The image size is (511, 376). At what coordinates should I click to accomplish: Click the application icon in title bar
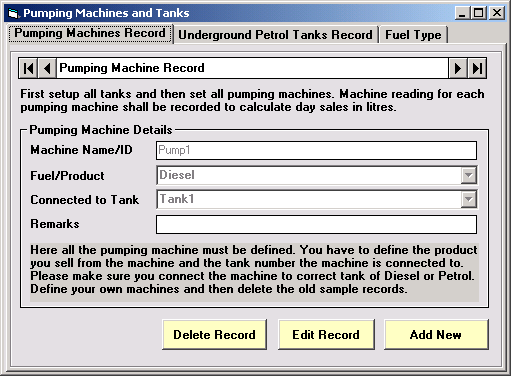13,13
